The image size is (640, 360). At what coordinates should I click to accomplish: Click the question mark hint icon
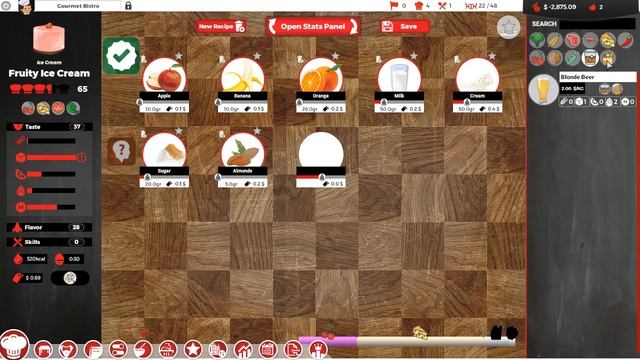point(121,151)
